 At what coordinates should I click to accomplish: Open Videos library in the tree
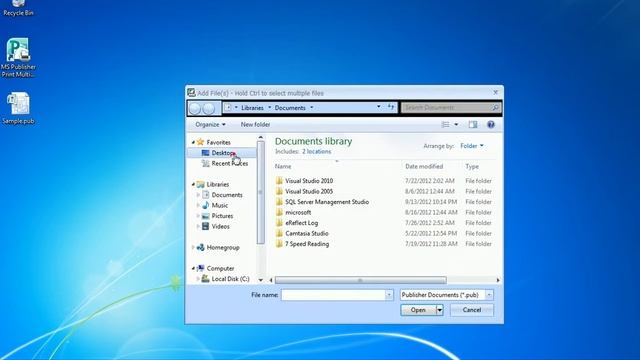click(216, 226)
